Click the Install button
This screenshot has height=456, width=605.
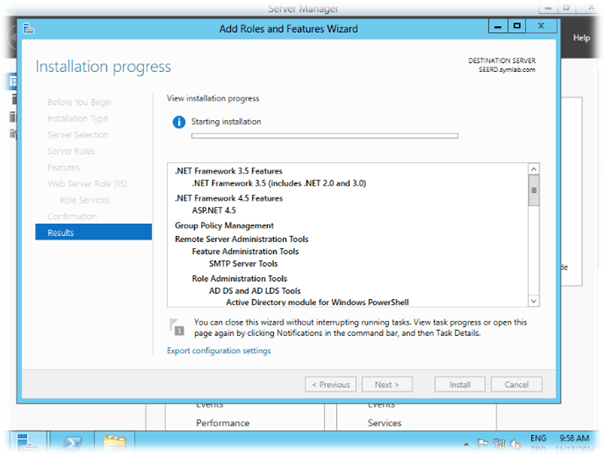(x=460, y=384)
